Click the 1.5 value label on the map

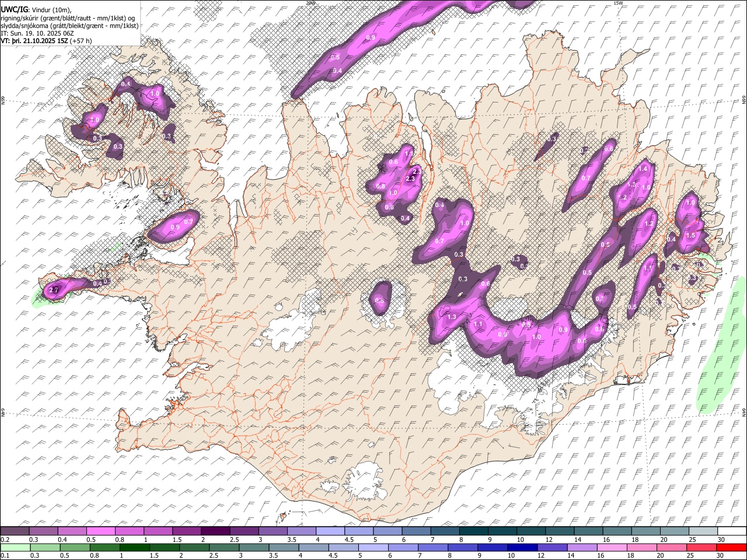coord(691,236)
